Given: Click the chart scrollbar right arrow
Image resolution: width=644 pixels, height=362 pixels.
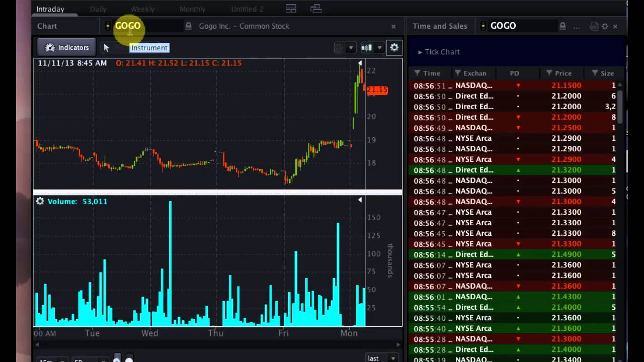Looking at the screenshot, I should point(398,345).
